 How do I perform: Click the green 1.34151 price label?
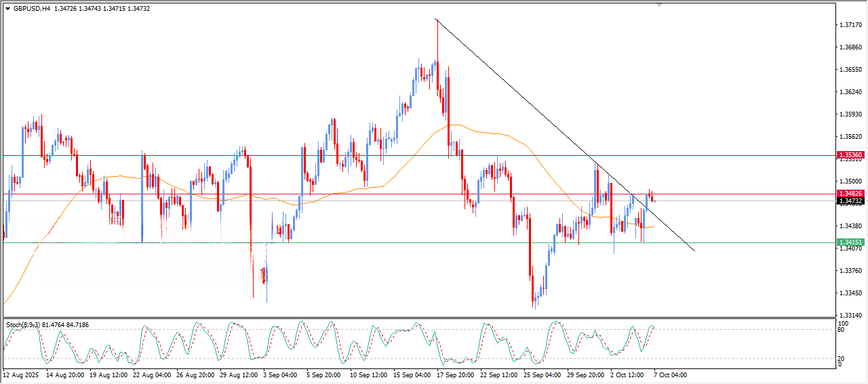pos(850,242)
